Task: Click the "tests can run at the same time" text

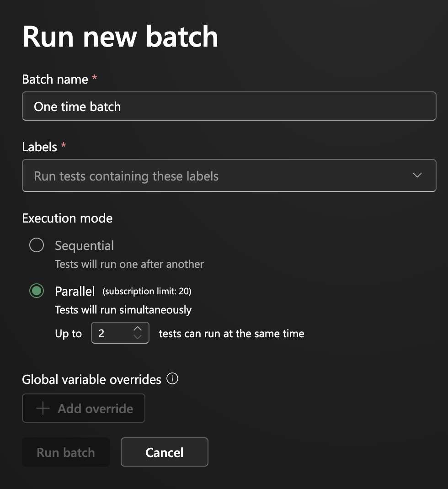Action: click(231, 333)
